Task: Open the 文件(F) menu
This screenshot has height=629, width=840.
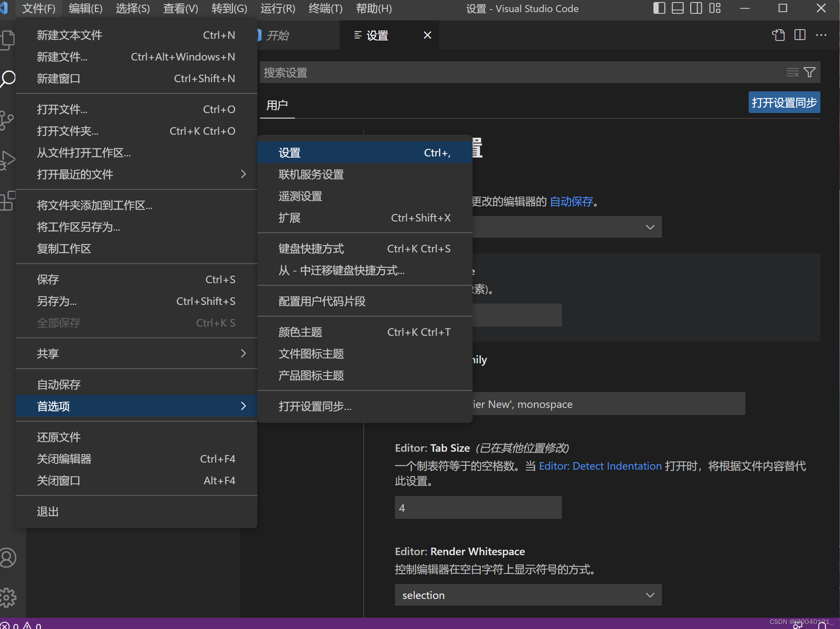Action: 38,8
